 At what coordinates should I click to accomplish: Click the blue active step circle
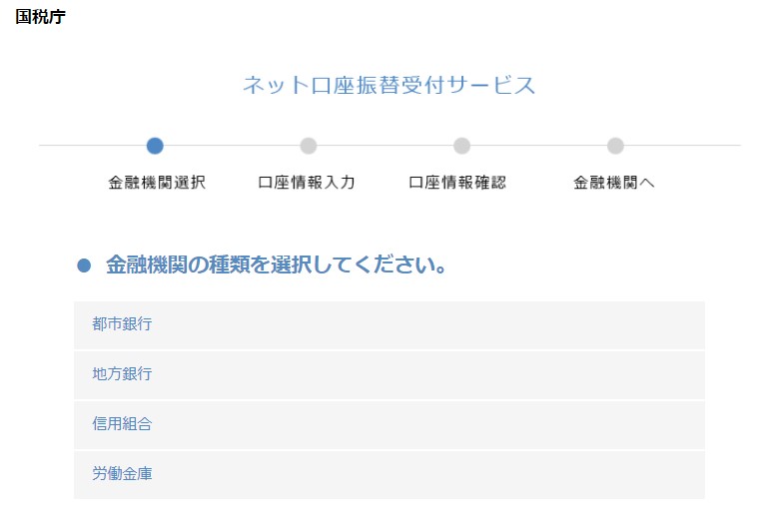click(155, 146)
